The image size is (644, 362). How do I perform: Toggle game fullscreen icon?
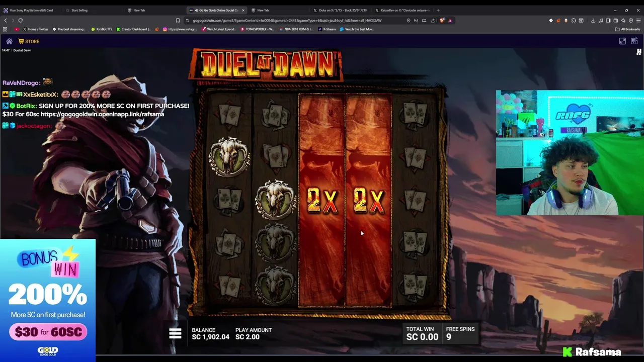[622, 41]
